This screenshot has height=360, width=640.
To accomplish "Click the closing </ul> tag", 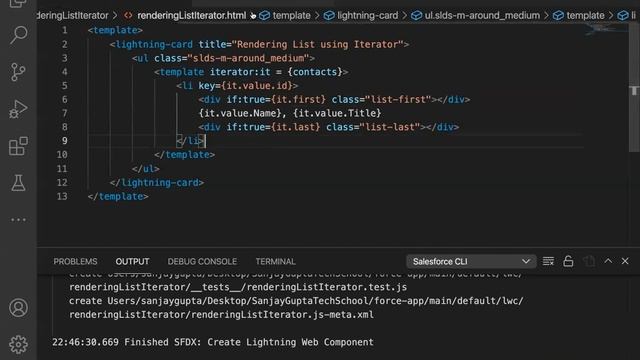I will pyautogui.click(x=145, y=169).
